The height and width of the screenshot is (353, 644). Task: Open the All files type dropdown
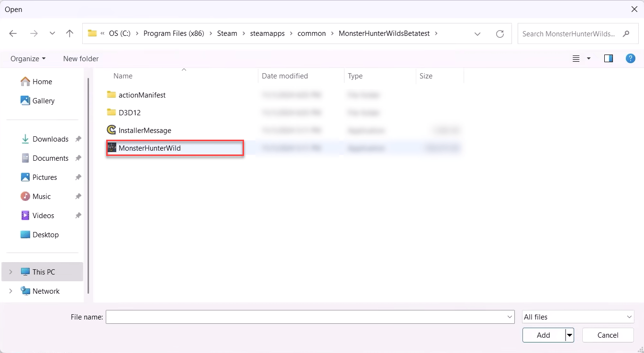coord(577,317)
